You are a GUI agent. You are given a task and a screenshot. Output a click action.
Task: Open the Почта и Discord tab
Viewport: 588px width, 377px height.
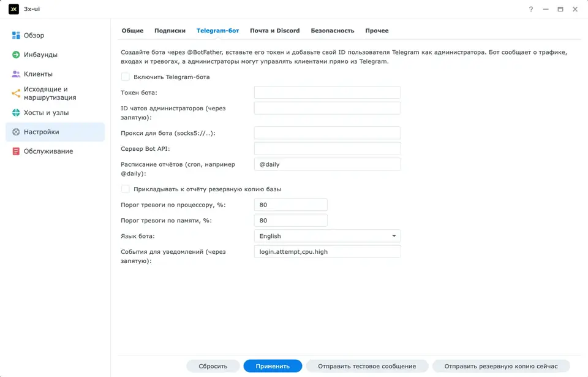point(275,31)
